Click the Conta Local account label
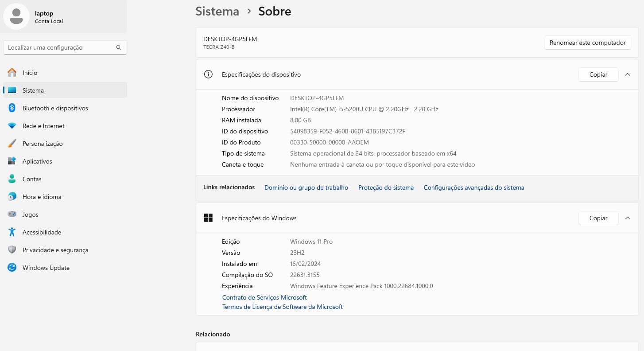644x351 pixels. click(x=49, y=21)
